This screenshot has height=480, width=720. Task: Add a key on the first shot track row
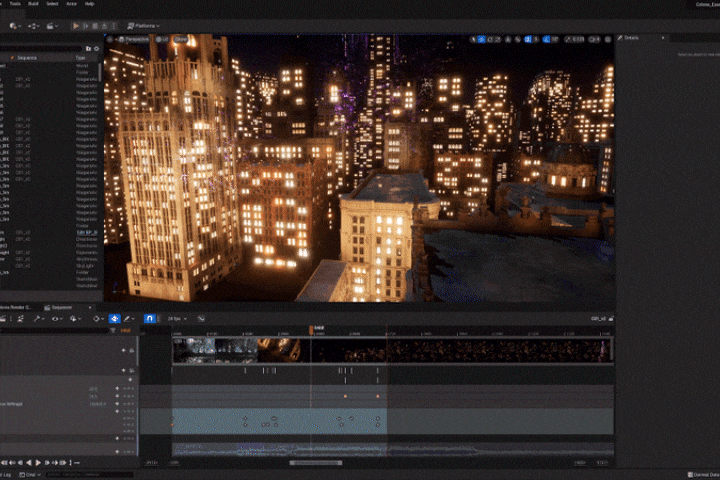(x=123, y=350)
